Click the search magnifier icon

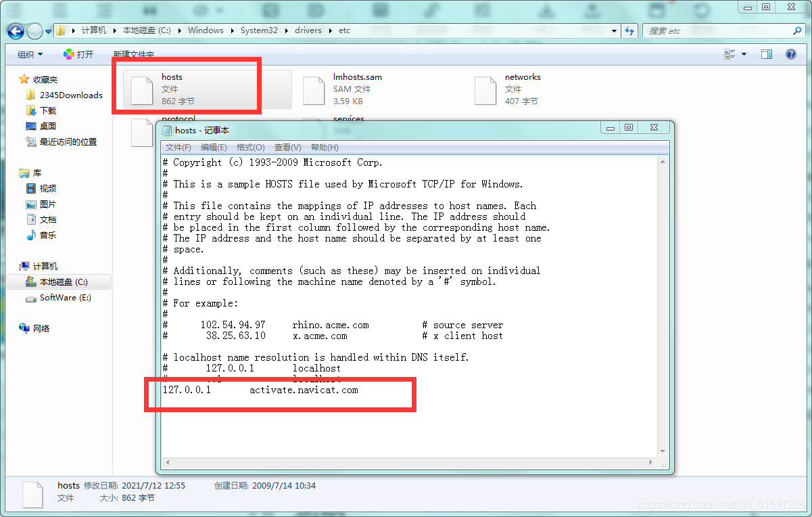click(797, 31)
